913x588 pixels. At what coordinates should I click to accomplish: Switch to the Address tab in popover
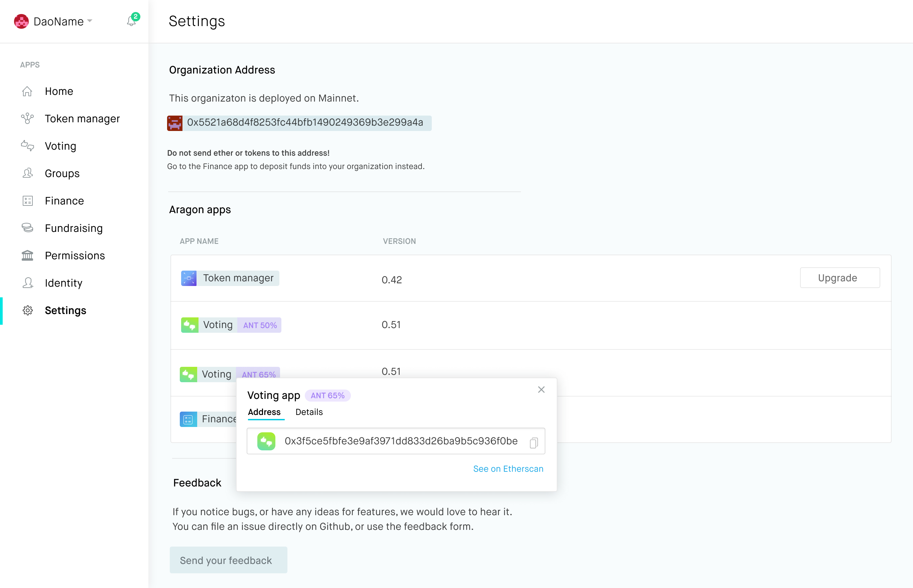coord(264,412)
